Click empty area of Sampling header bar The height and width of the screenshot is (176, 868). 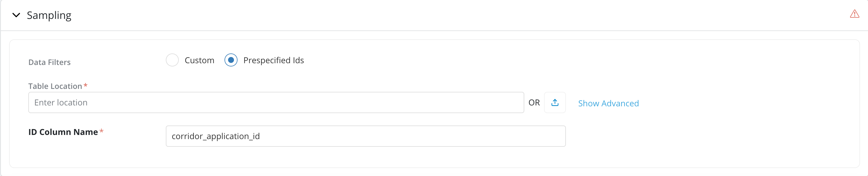tap(438, 16)
